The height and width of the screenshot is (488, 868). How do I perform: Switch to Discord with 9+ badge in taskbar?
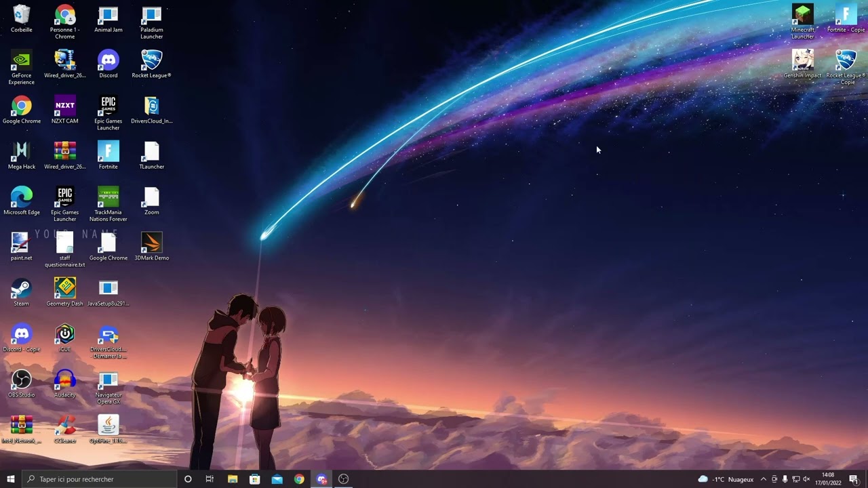coord(321,479)
